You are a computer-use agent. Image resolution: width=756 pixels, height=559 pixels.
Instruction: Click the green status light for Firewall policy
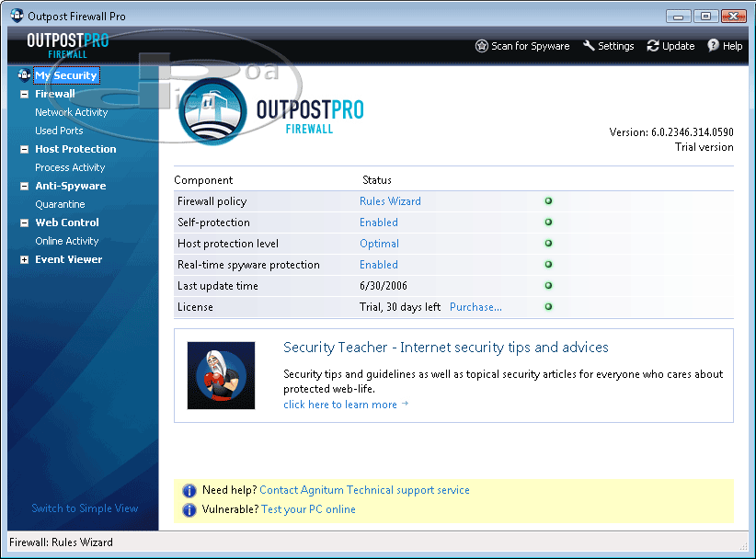coord(548,201)
